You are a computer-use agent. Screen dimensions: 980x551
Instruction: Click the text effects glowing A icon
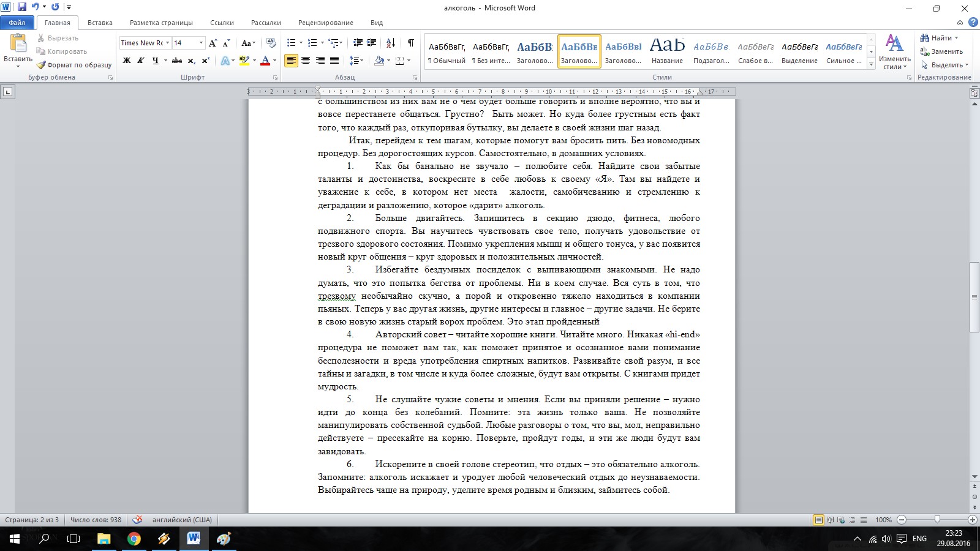(225, 61)
